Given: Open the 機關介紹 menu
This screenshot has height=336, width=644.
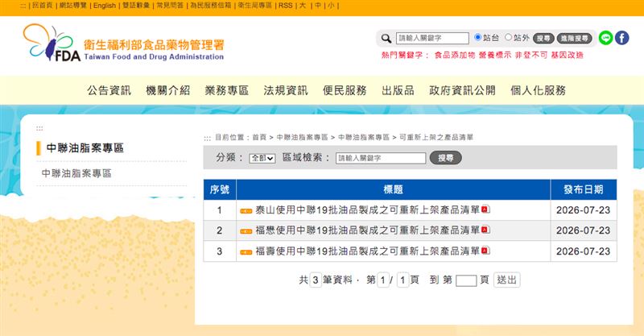Looking at the screenshot, I should 168,90.
